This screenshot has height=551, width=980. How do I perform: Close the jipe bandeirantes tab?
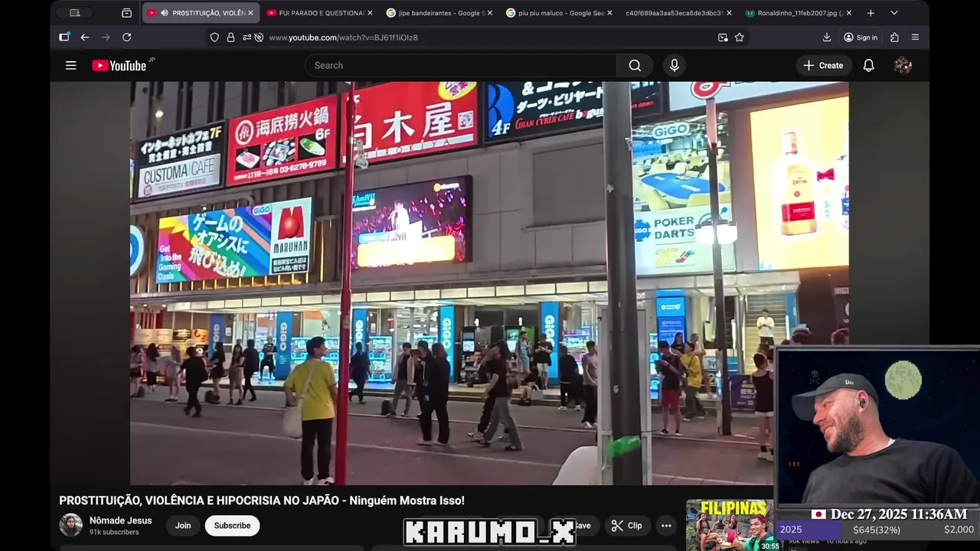[x=490, y=13]
